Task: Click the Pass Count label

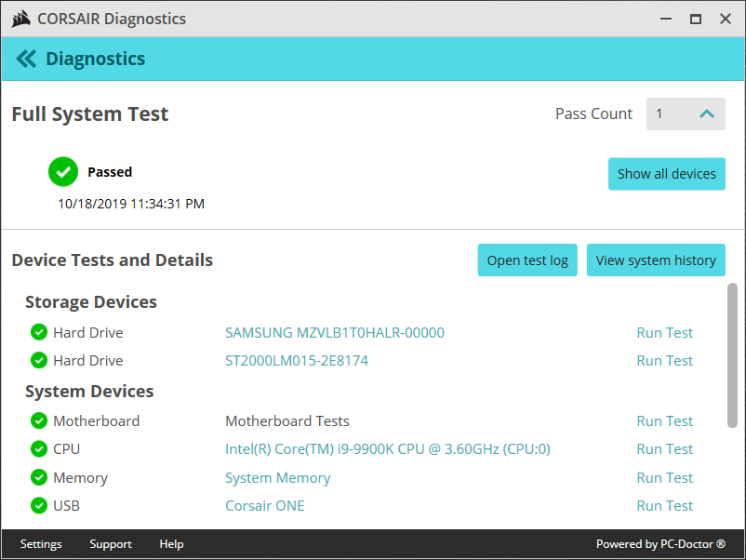Action: 593,113
